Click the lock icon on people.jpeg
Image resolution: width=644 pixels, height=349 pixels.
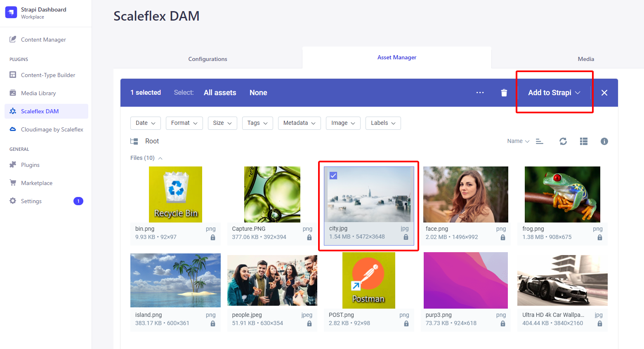309,323
